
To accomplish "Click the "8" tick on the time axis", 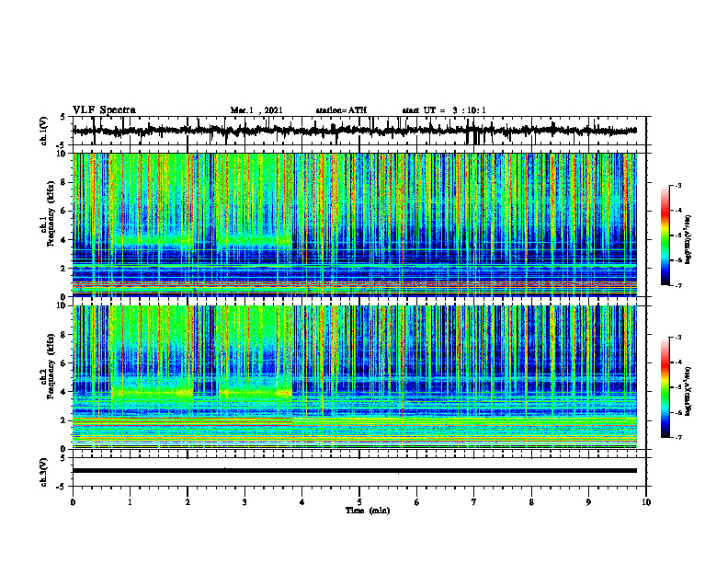I will tap(531, 502).
